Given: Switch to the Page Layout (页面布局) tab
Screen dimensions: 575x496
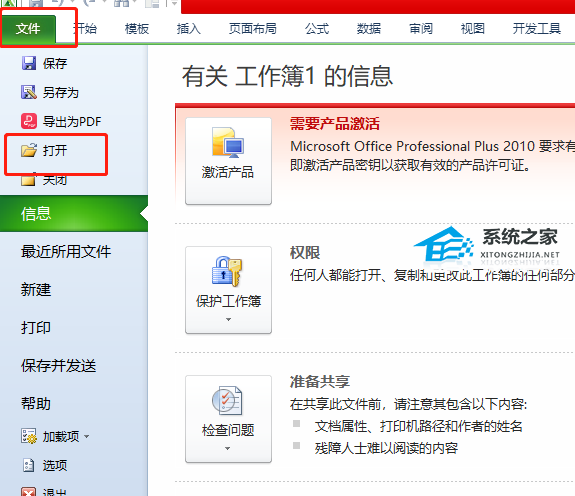Looking at the screenshot, I should (253, 29).
